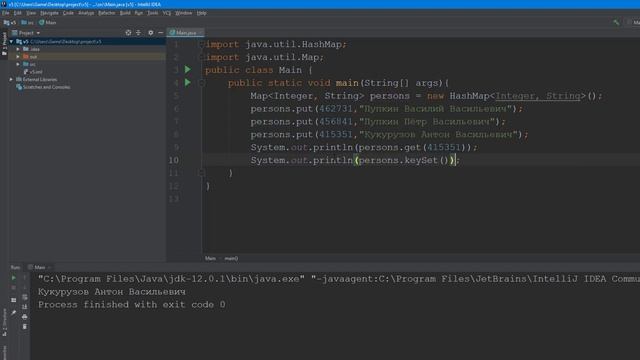Open the Build menu
The width and height of the screenshot is (640, 360).
[125, 13]
